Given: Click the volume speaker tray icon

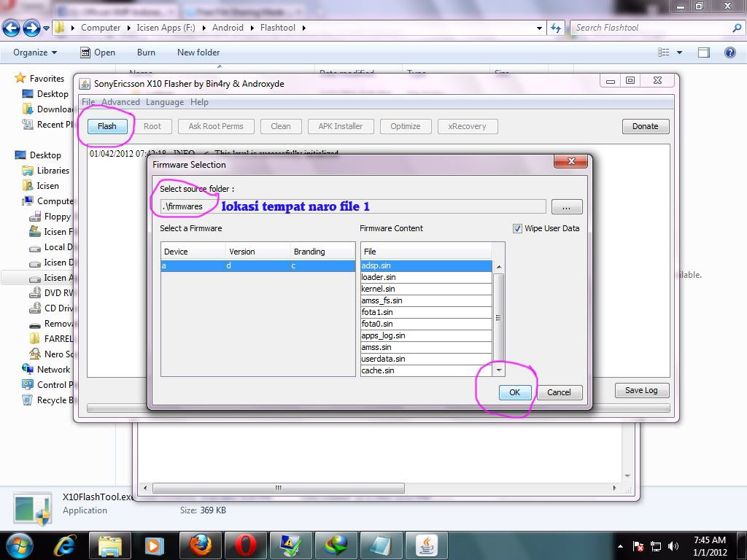Looking at the screenshot, I should coord(673,545).
